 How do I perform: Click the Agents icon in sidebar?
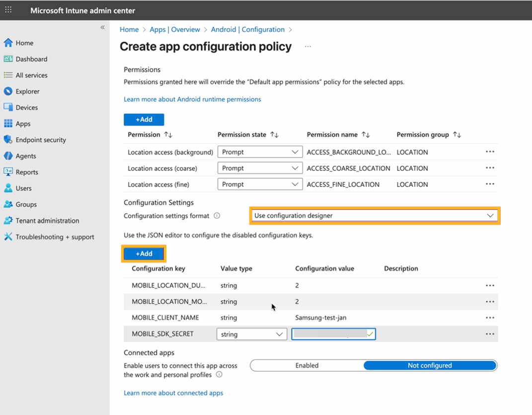pyautogui.click(x=8, y=156)
